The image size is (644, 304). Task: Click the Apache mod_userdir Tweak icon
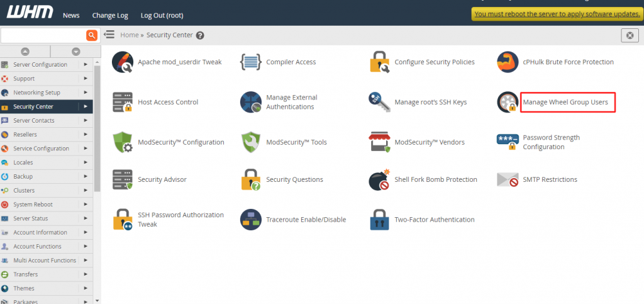coord(122,62)
